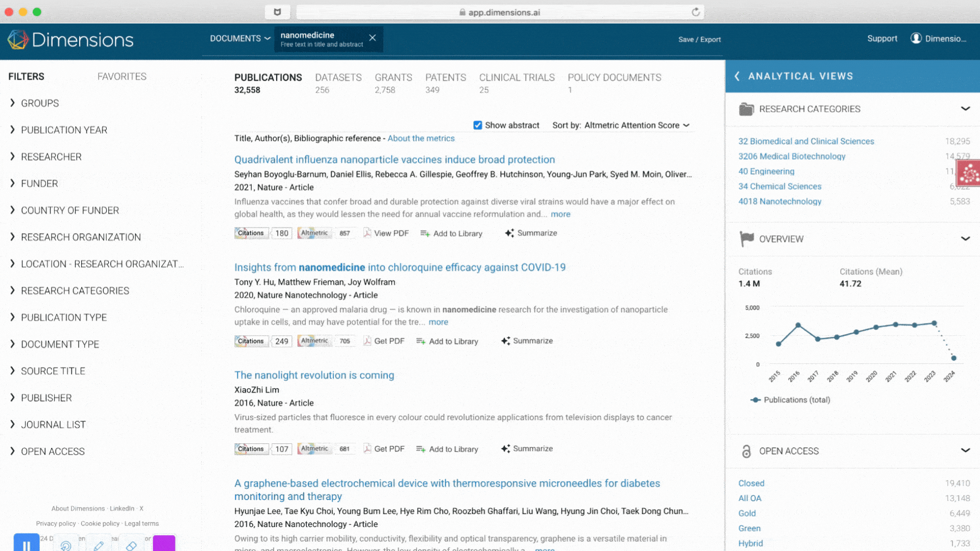The width and height of the screenshot is (980, 551).
Task: Click the Dimensions logo
Action: (70, 40)
